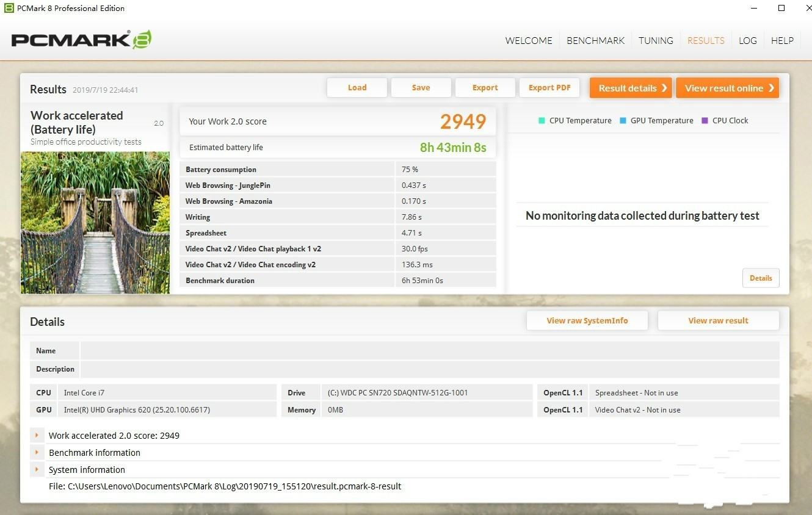
Task: Open the WELCOME tab
Action: click(529, 40)
